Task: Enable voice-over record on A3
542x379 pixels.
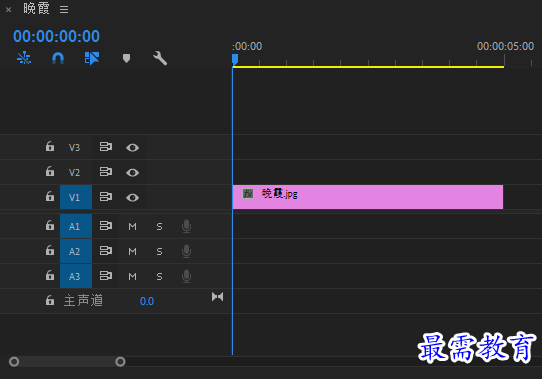Action: tap(186, 276)
